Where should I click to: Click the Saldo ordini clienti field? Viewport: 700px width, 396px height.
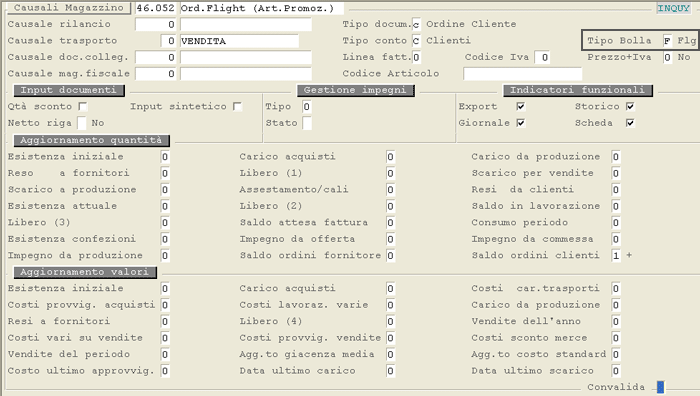tap(616, 255)
